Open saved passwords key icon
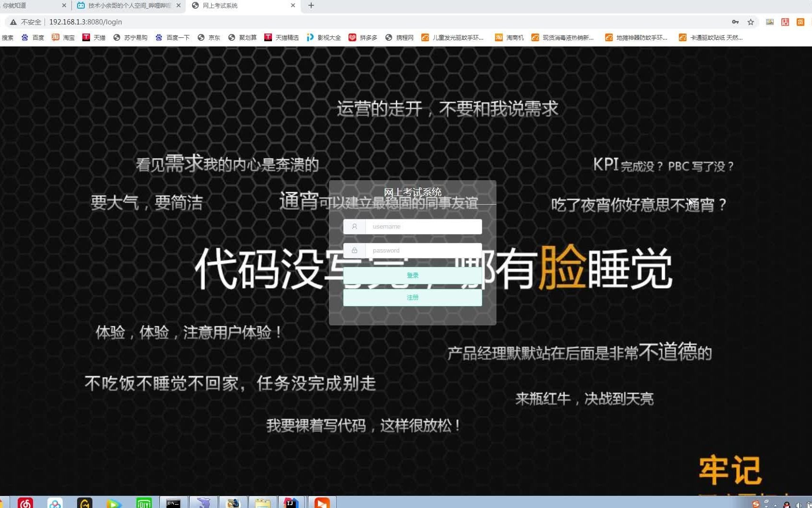Viewport: 812px width, 508px height. (x=735, y=22)
